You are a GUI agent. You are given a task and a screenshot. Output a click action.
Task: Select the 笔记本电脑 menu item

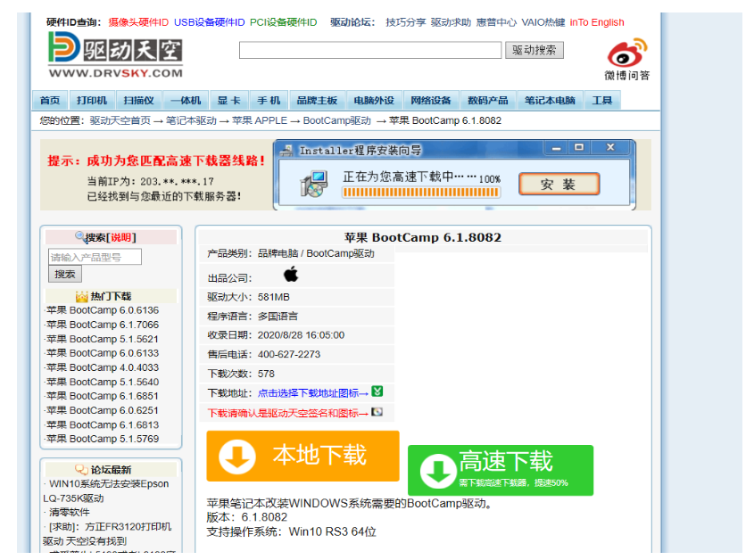550,101
